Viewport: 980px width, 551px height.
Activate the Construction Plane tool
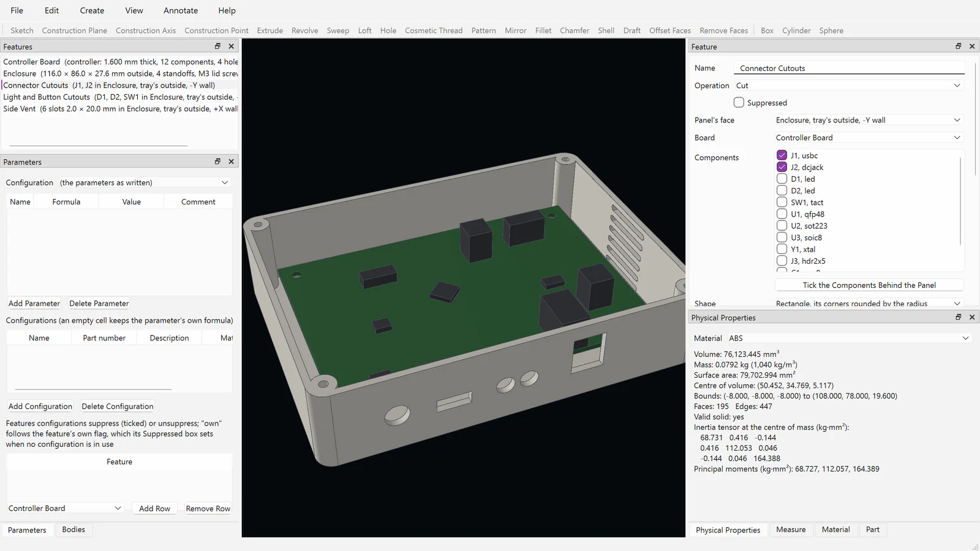pos(75,31)
